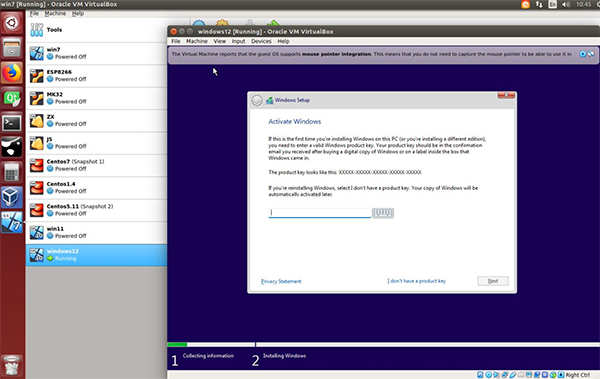Image resolution: width=600 pixels, height=379 pixels.
Task: Dismiss the mouse integration notification
Action: point(582,54)
